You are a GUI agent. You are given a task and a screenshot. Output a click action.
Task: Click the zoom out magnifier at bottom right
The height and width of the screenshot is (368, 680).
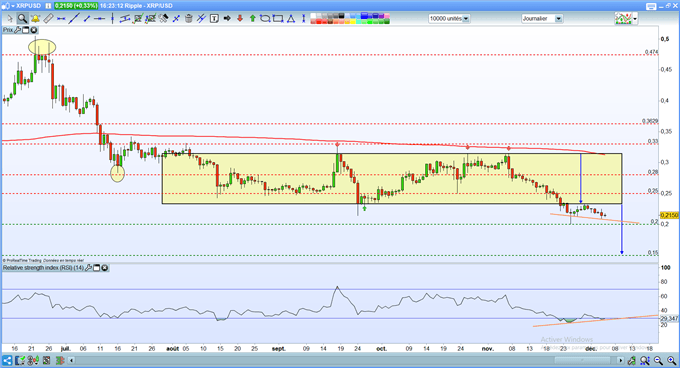(x=658, y=360)
